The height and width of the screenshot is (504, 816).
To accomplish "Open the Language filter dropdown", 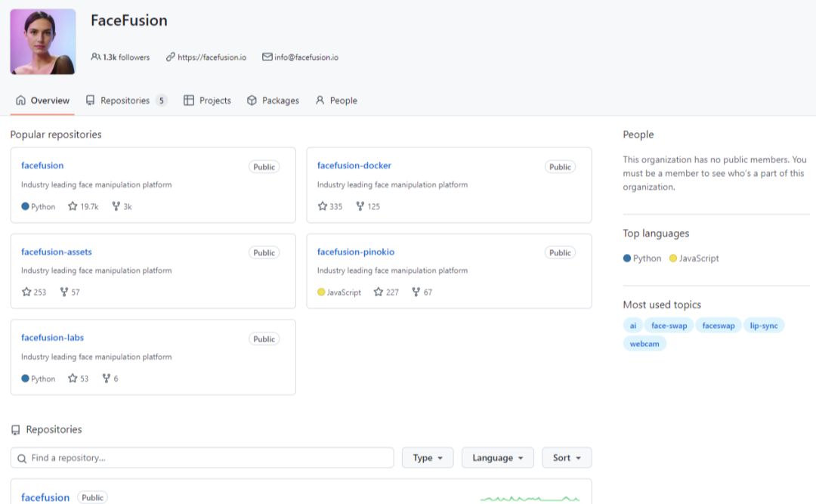I will tap(497, 458).
